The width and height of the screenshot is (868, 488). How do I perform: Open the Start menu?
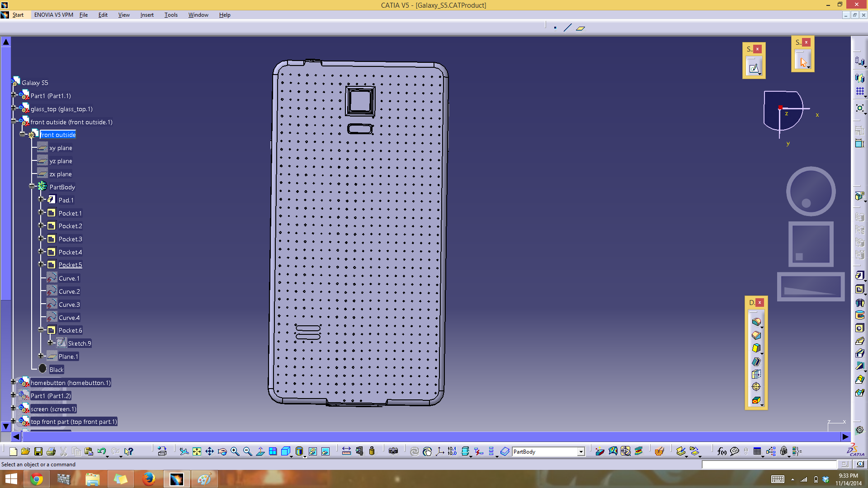tap(18, 15)
